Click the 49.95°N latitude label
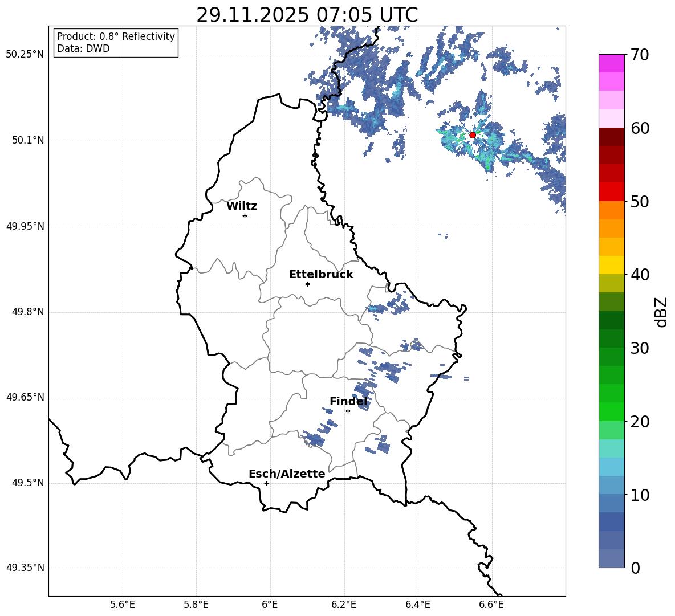This screenshot has width=675, height=616. pyautogui.click(x=25, y=226)
